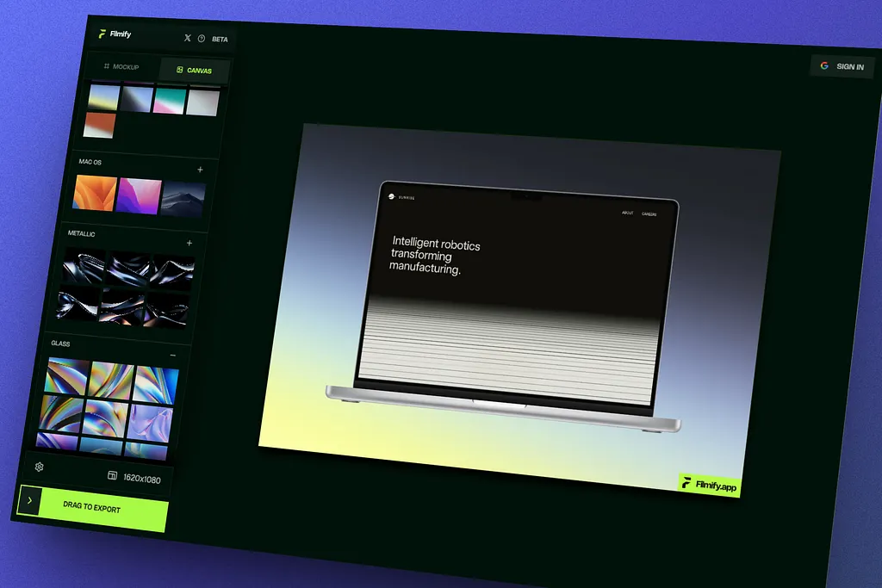Click the chevron arrow next to Drag to Export

click(x=31, y=500)
